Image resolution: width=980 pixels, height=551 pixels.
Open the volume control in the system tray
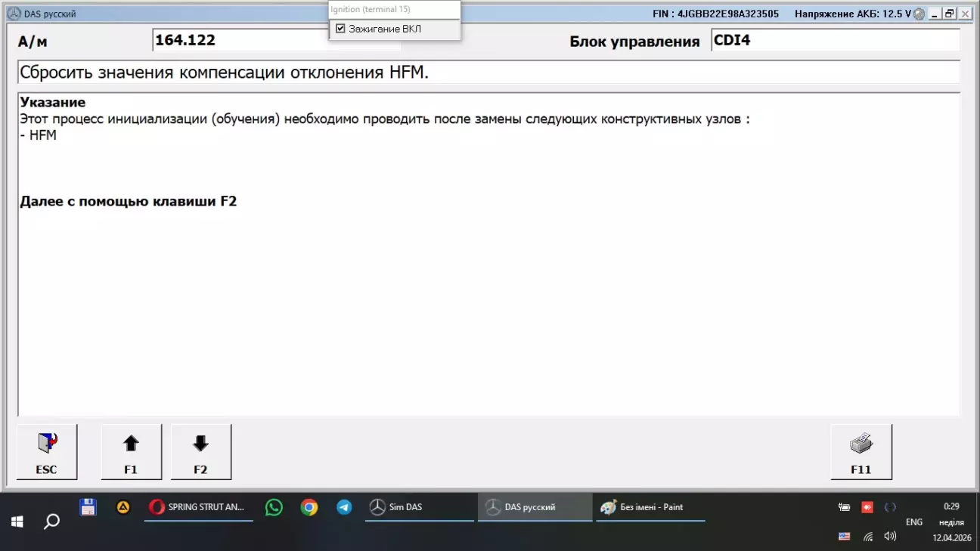click(x=890, y=536)
